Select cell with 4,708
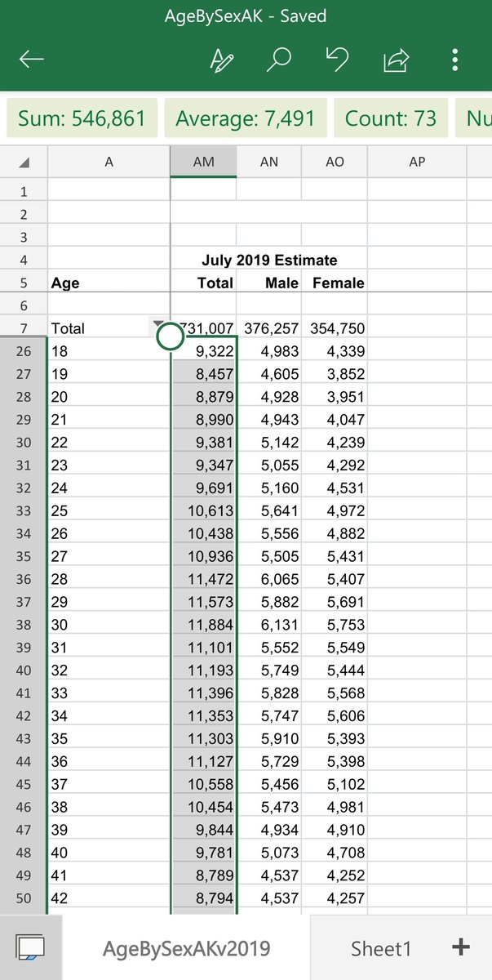This screenshot has height=980, width=492. click(335, 853)
